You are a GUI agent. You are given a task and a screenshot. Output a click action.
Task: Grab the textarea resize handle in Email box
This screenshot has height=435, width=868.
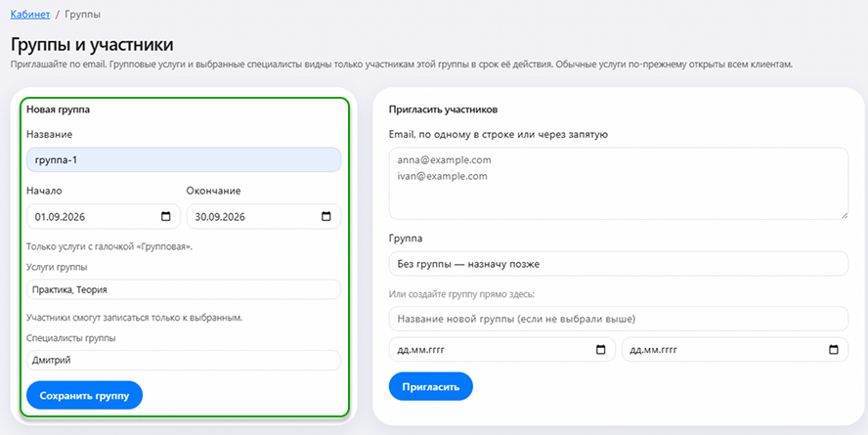pyautogui.click(x=845, y=215)
